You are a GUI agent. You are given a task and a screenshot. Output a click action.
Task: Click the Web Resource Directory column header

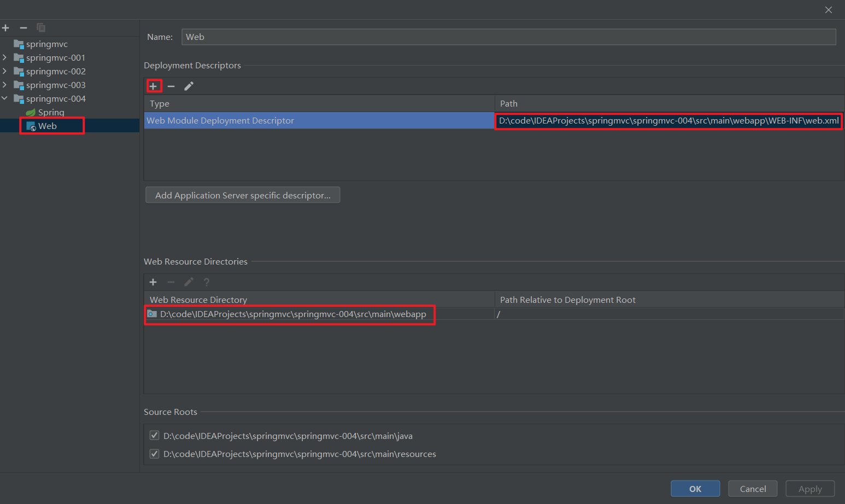tap(319, 300)
